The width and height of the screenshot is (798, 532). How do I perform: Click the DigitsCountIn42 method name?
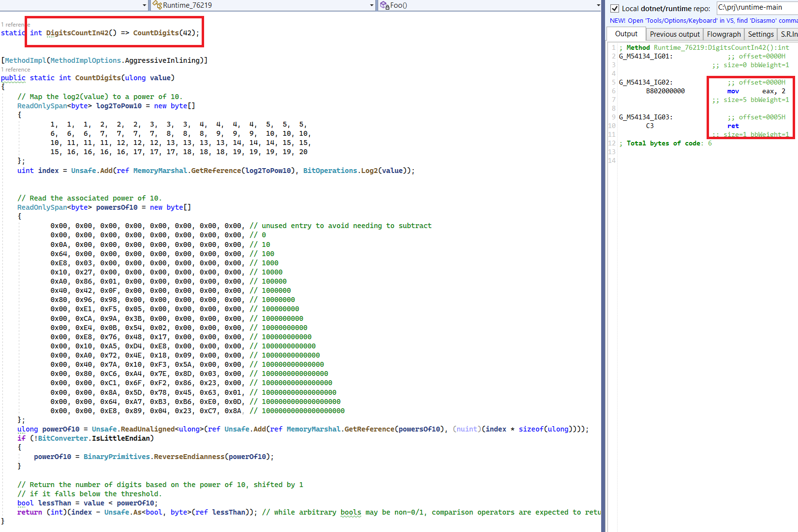pyautogui.click(x=77, y=33)
